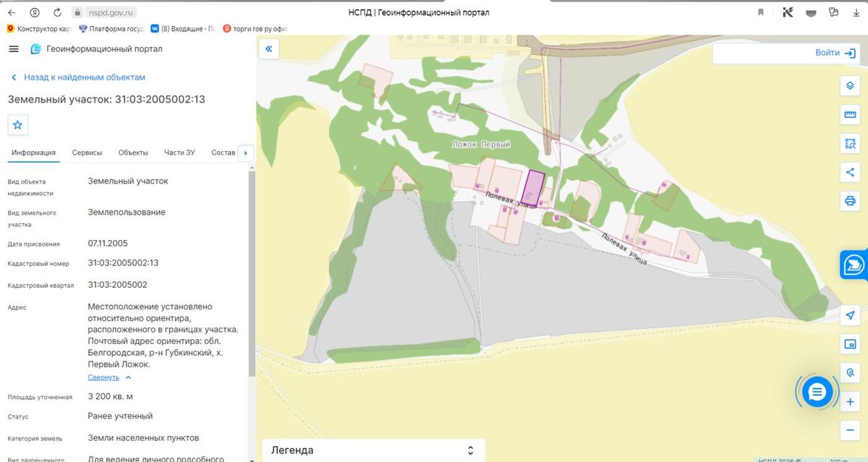The width and height of the screenshot is (868, 462).
Task: Print the map
Action: [850, 200]
